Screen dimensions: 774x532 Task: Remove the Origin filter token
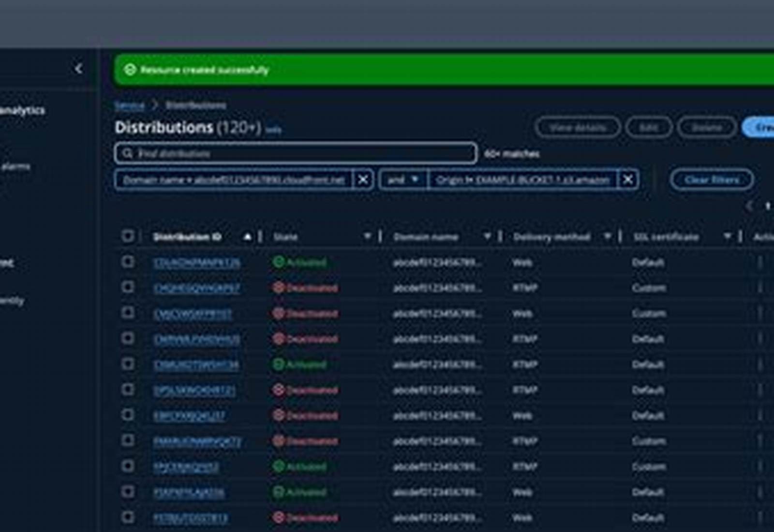pos(628,180)
